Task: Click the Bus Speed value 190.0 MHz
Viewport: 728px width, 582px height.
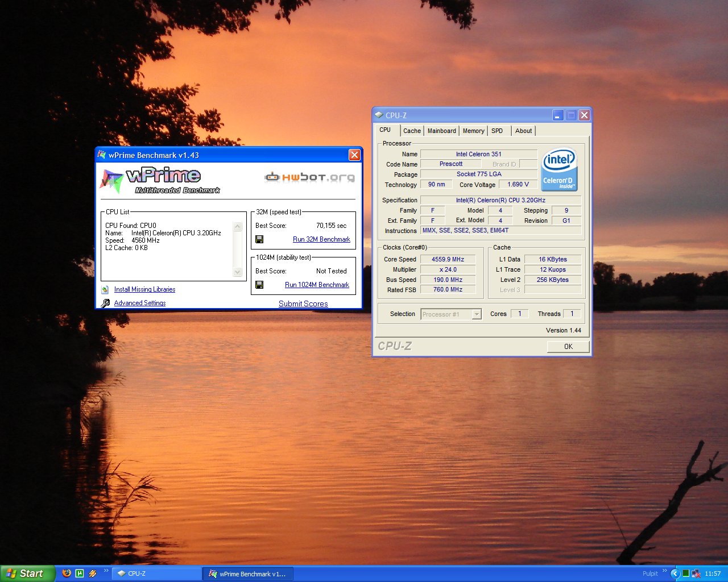Action: pyautogui.click(x=448, y=280)
